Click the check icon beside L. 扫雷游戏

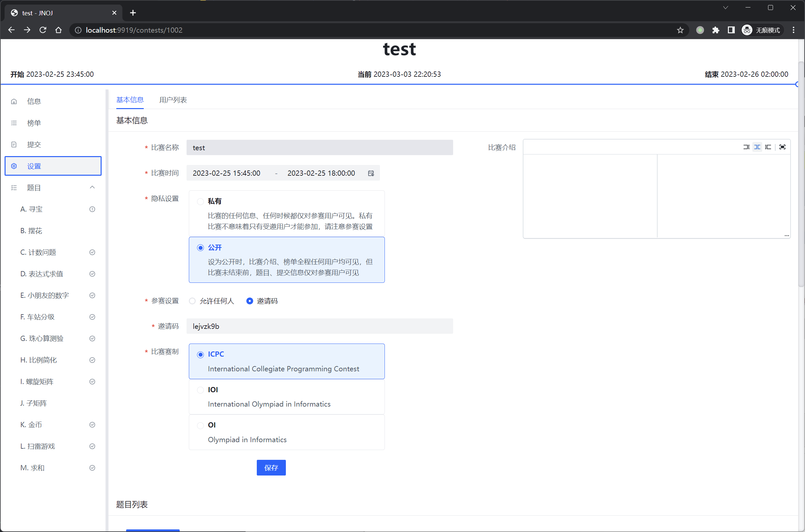(x=92, y=446)
